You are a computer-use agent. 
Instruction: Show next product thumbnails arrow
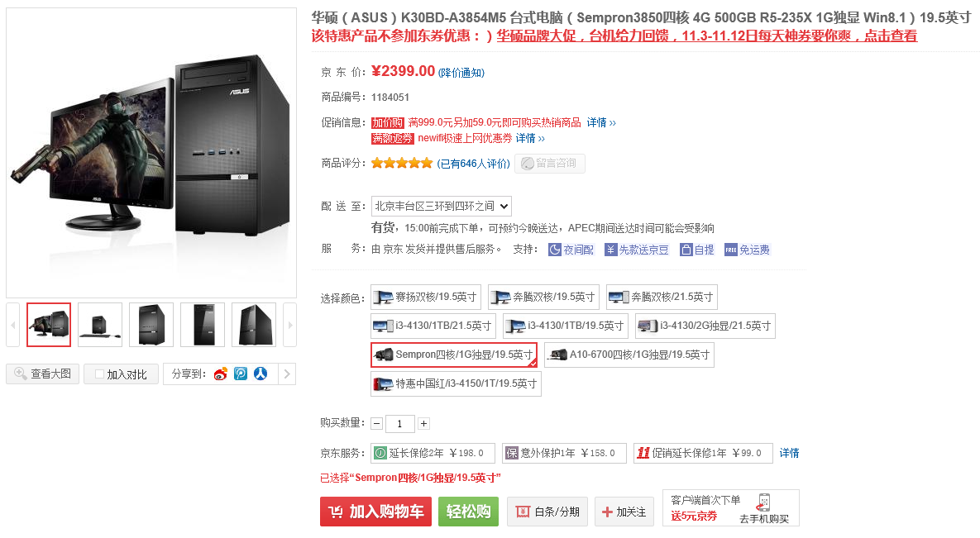[x=289, y=325]
